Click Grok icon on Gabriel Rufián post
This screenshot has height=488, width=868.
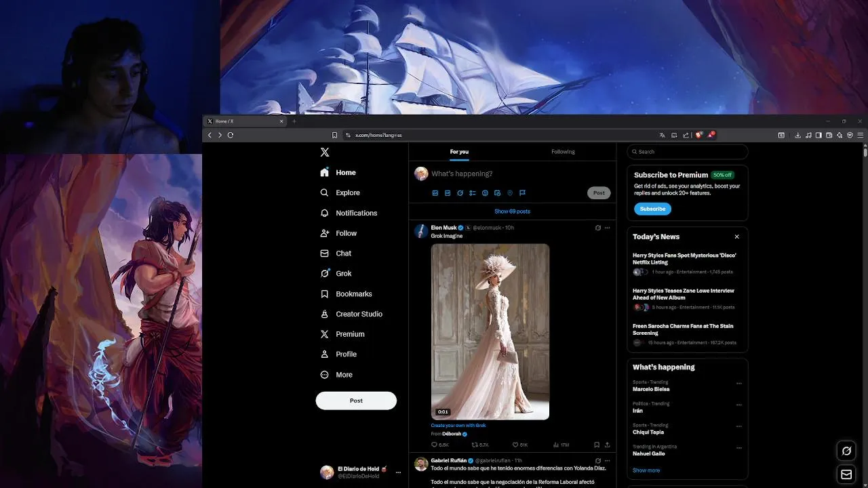point(597,461)
